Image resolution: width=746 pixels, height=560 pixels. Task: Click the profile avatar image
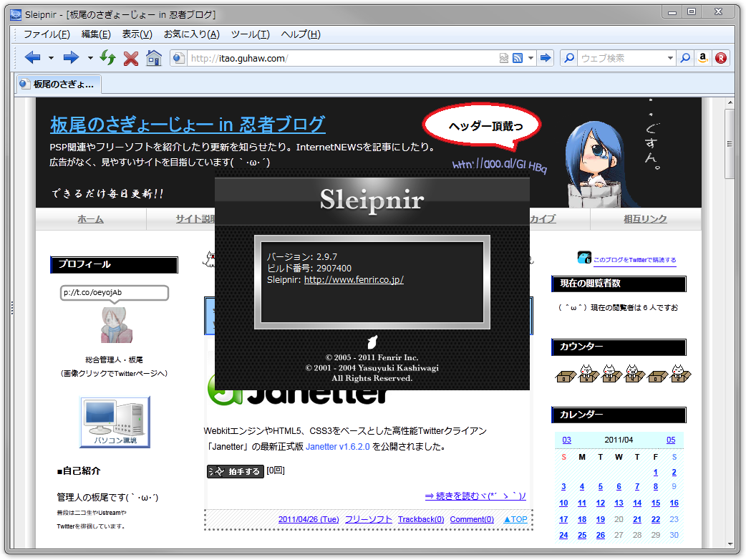[116, 324]
